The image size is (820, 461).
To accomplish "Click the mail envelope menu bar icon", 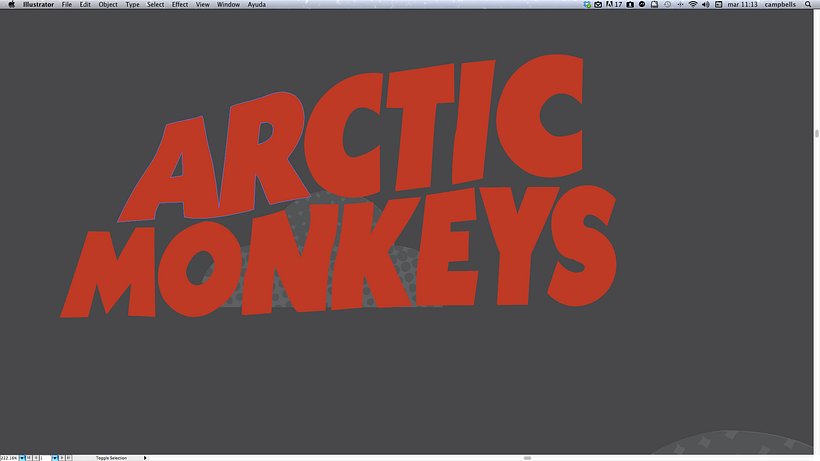I will coord(598,4).
